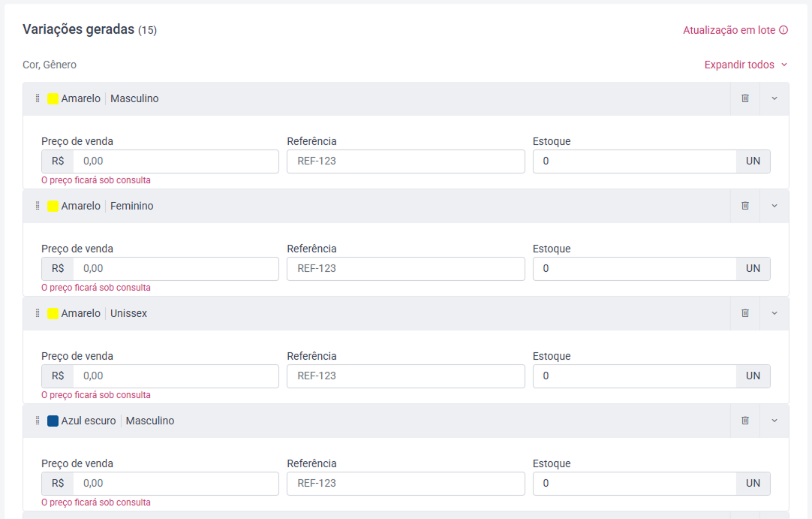Focus Referência field for Amarelo Feminino
812x519 pixels.
pos(406,269)
